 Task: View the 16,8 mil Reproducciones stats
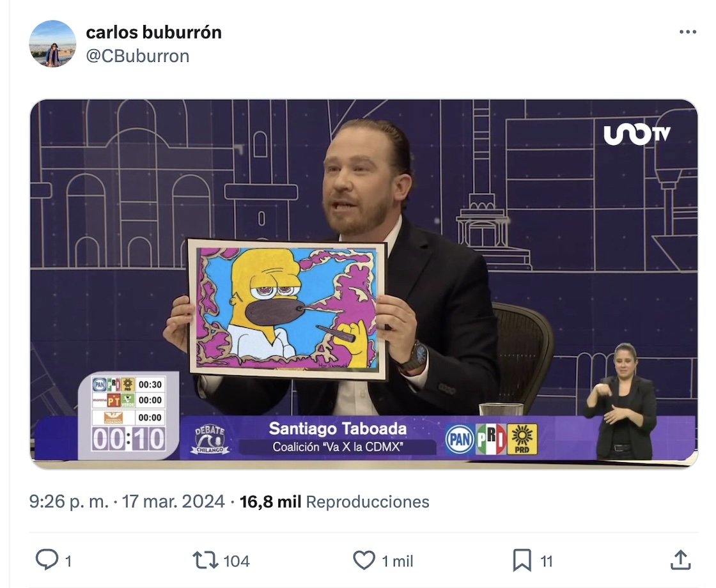(x=334, y=502)
